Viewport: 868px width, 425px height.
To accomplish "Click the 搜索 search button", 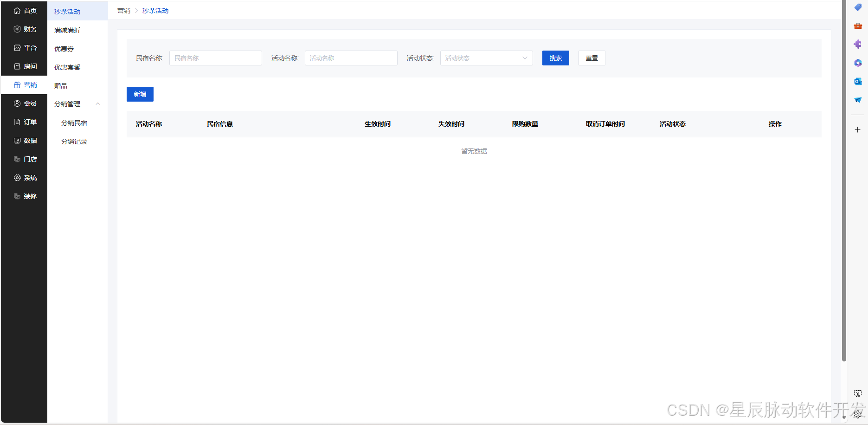I will [556, 58].
